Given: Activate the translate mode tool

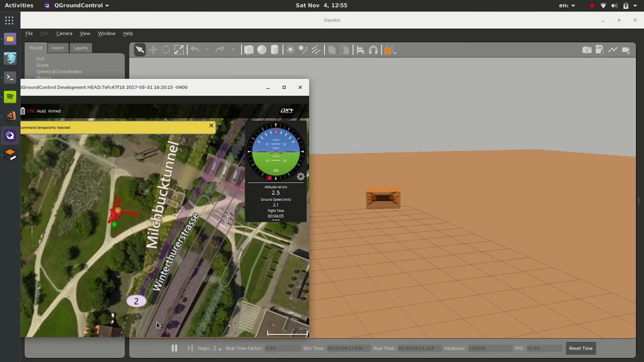Looking at the screenshot, I should 153,50.
